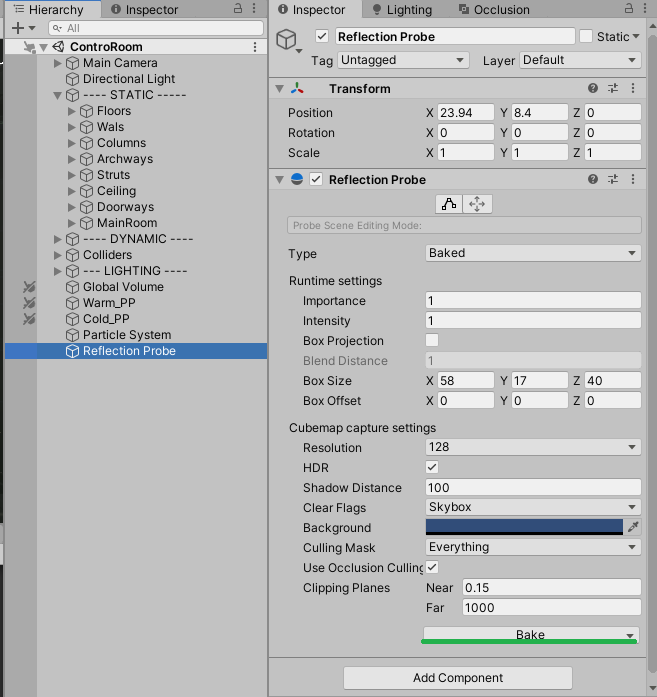
Task: Open Reflection Probe component kebab menu
Action: coord(633,179)
